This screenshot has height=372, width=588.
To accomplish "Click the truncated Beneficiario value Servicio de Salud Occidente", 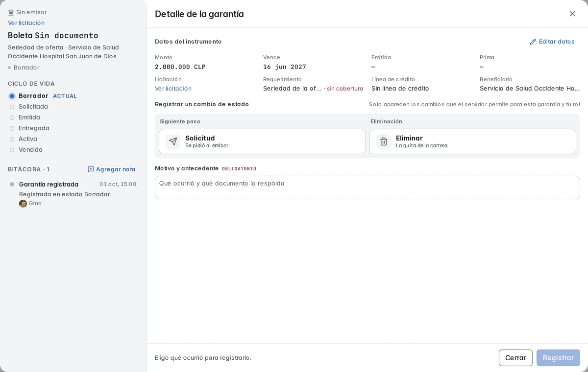I will point(530,89).
